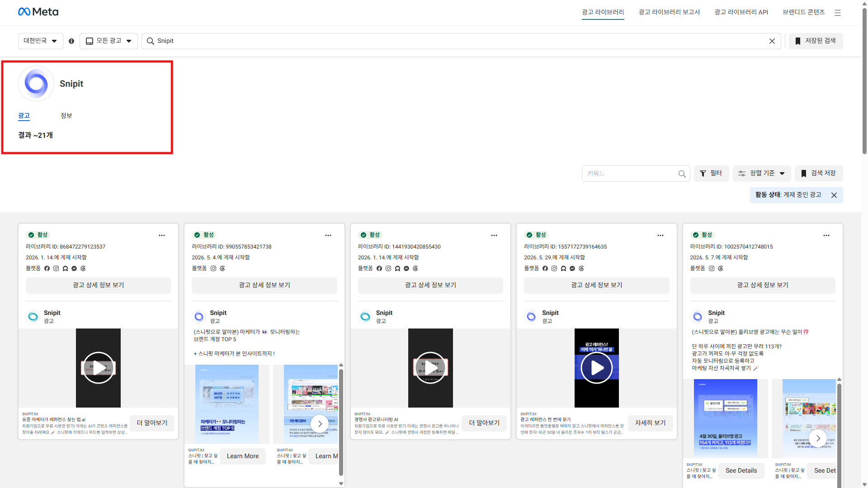Click the 결과 ~21개 results count
The height and width of the screenshot is (488, 868).
pos(36,135)
